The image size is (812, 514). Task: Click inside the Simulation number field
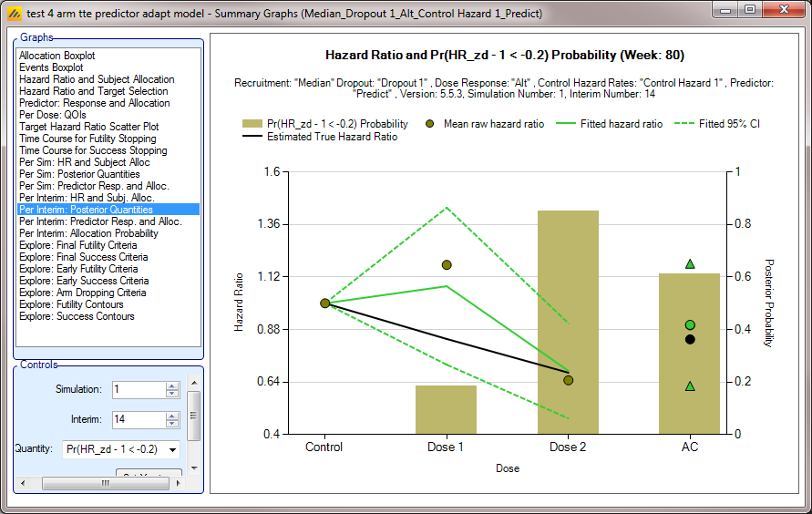click(x=139, y=390)
